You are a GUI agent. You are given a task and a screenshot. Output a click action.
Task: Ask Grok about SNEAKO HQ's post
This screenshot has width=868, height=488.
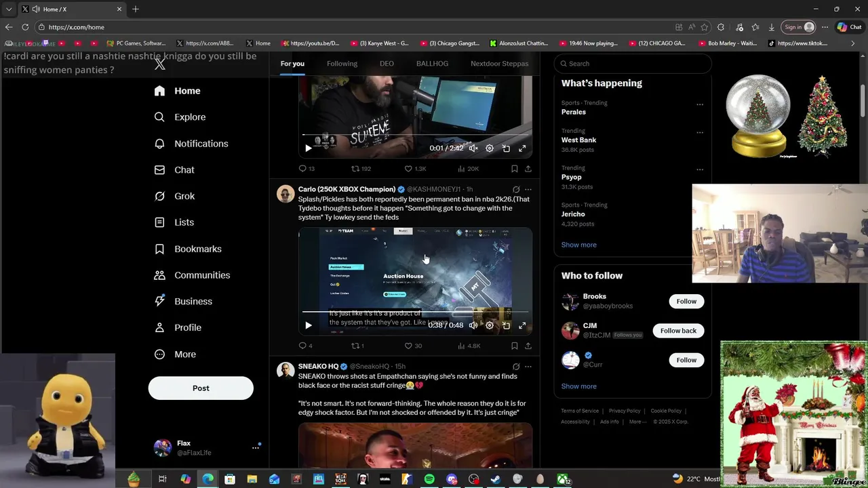[516, 367]
